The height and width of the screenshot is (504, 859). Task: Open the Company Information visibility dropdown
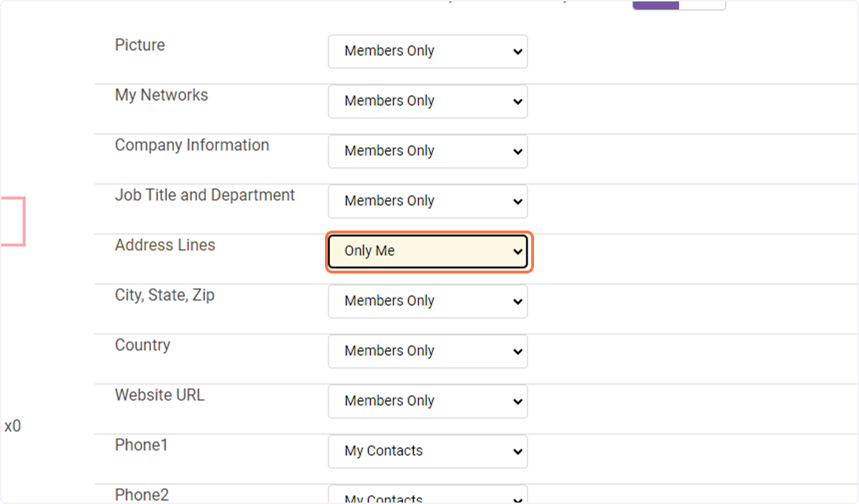pyautogui.click(x=427, y=151)
